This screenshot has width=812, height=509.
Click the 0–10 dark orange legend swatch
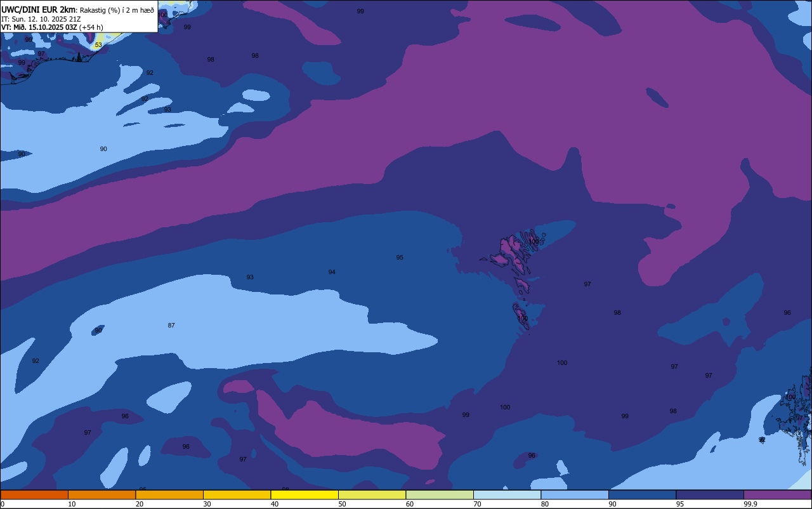point(34,494)
